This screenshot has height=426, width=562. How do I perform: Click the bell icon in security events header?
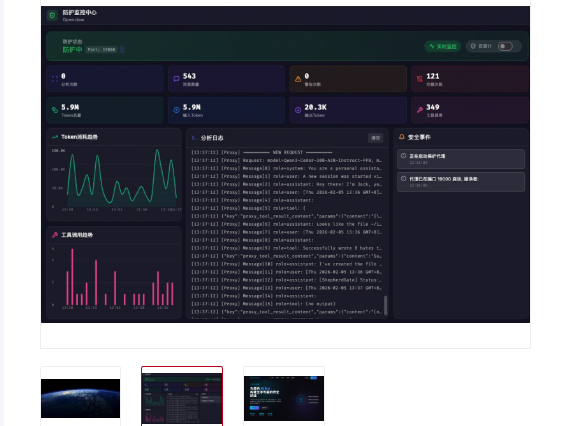click(401, 137)
